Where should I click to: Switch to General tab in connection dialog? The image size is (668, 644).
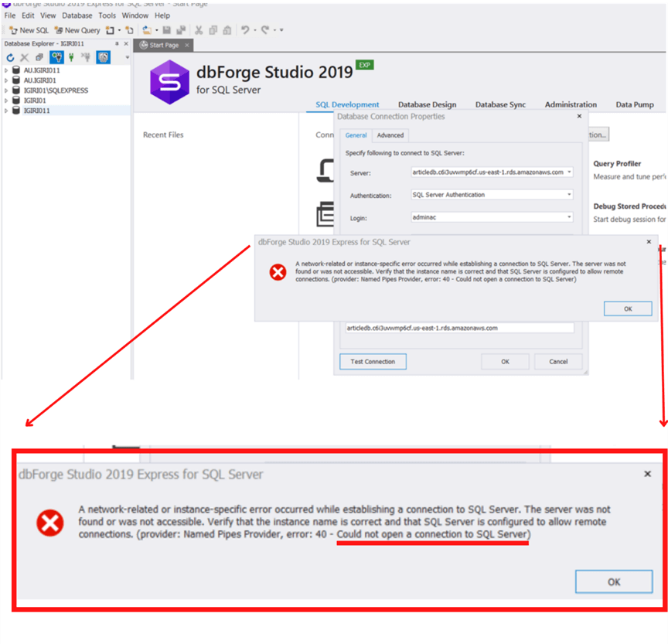coord(356,135)
